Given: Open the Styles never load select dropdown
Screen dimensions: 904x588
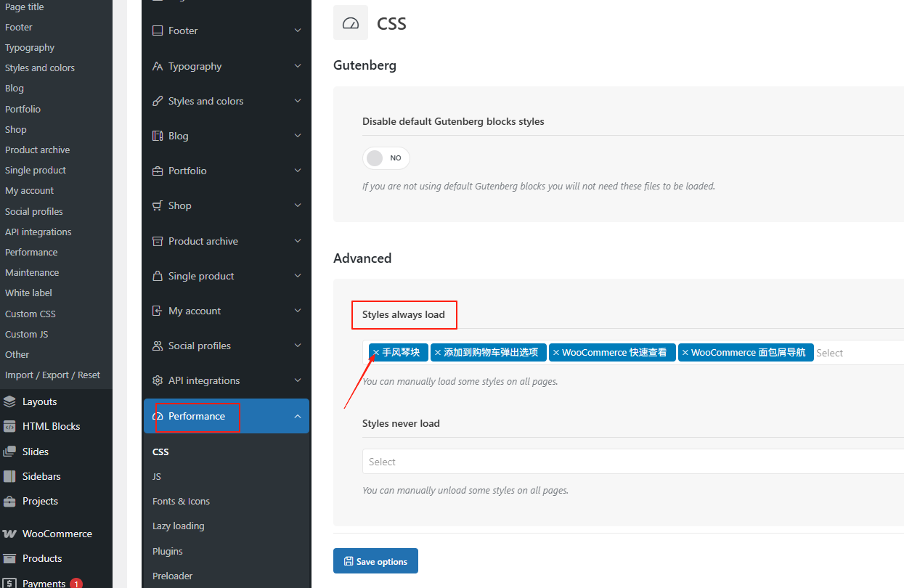Looking at the screenshot, I should coord(632,462).
